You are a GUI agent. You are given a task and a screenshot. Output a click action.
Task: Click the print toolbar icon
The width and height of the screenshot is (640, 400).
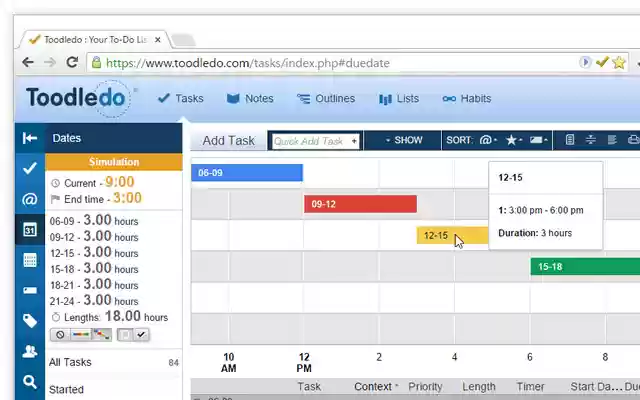(x=633, y=140)
